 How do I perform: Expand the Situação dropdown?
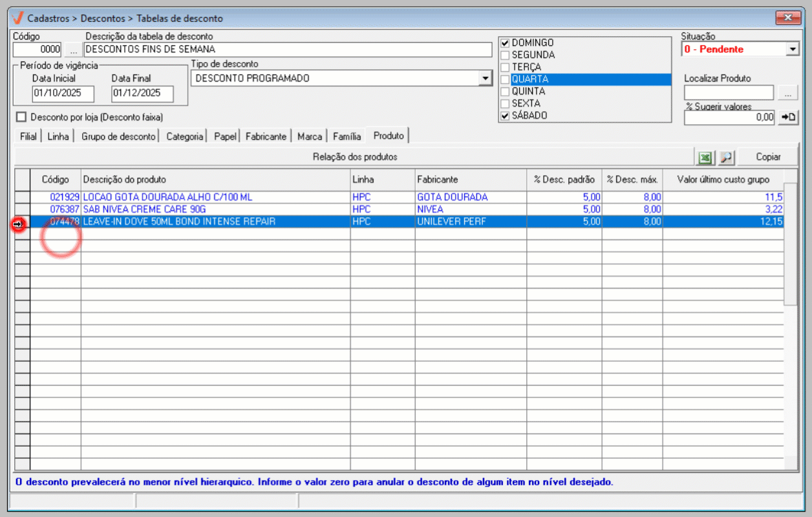[793, 50]
